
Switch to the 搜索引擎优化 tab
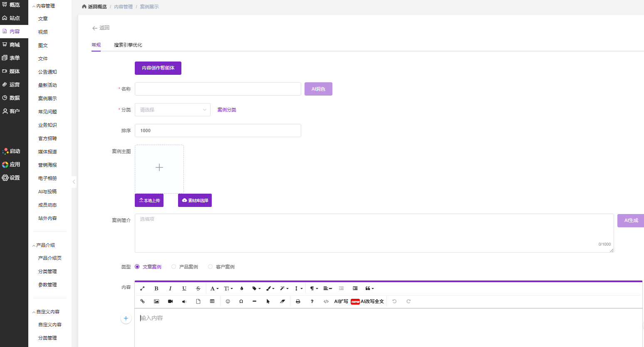pyautogui.click(x=128, y=45)
